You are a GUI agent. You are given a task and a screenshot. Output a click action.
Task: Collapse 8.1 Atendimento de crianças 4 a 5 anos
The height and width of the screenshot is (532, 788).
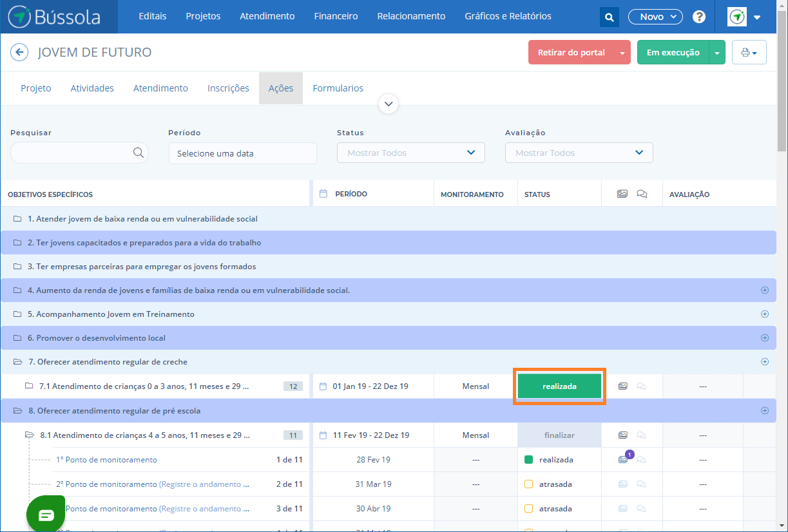29,435
